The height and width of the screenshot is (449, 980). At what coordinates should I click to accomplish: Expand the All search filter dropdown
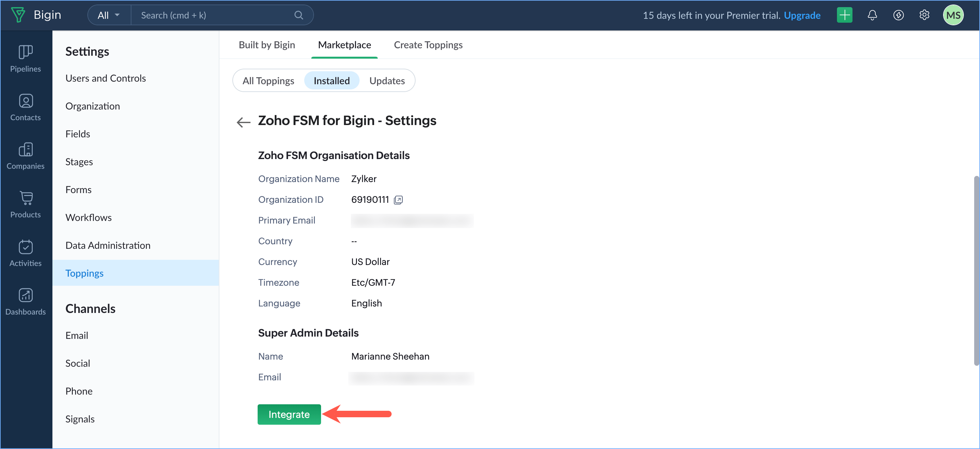(109, 15)
